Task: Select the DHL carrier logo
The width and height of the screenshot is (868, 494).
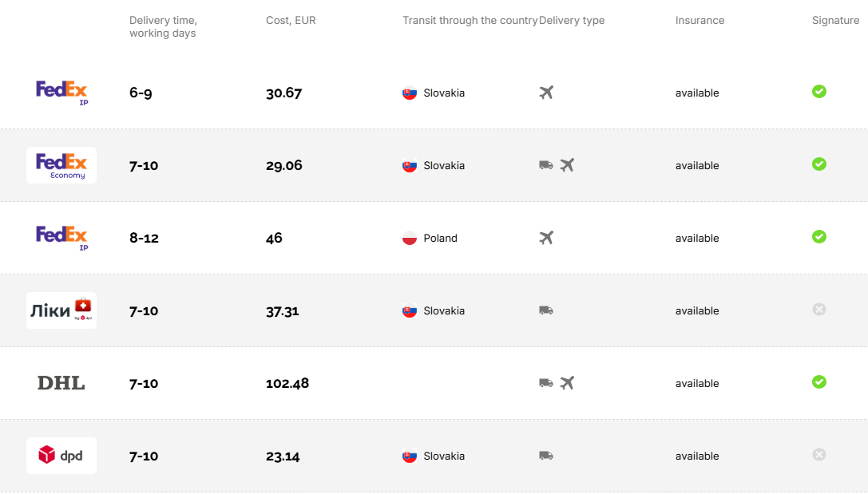Action: point(61,383)
